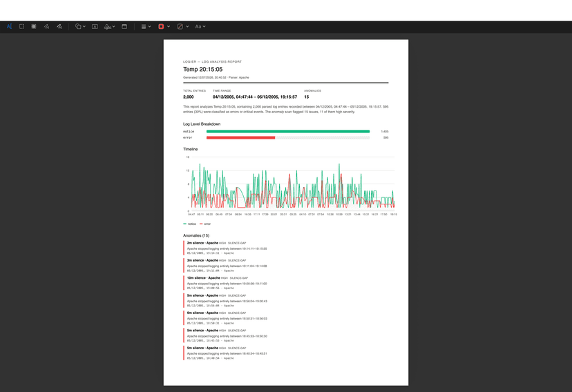
Task: Open the Fill Color picker
Action: point(183,26)
